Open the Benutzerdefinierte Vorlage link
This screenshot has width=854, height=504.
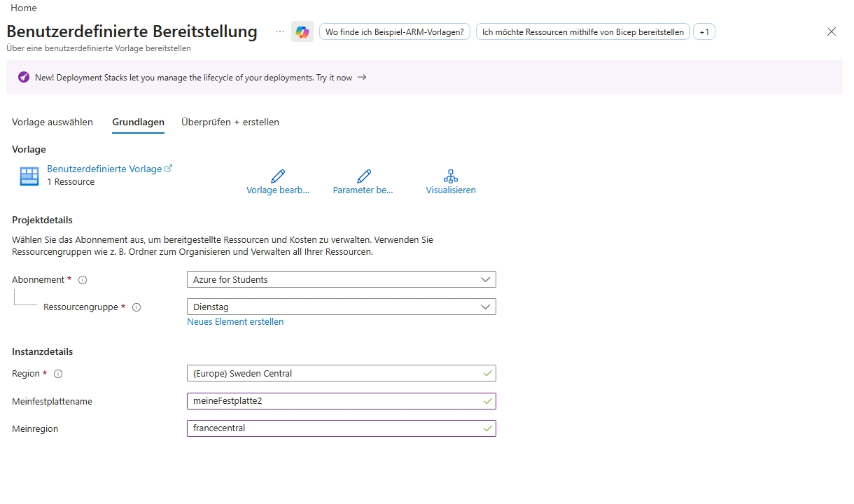pyautogui.click(x=104, y=169)
